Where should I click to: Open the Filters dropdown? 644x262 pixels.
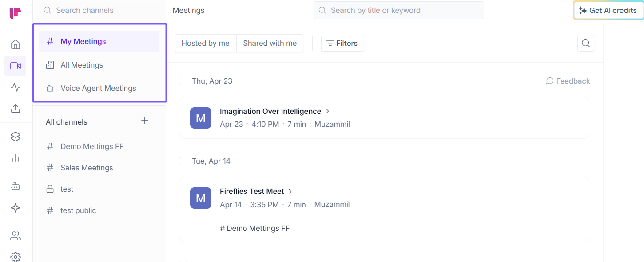(342, 43)
